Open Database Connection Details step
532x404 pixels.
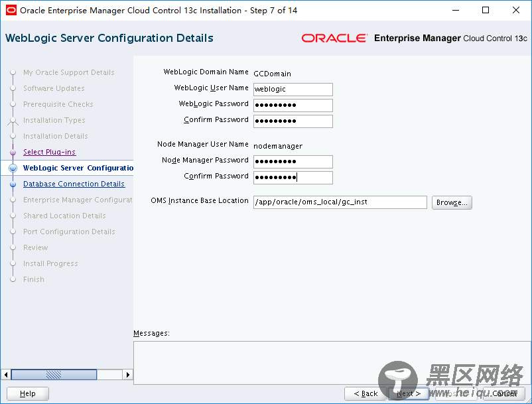[x=74, y=184]
